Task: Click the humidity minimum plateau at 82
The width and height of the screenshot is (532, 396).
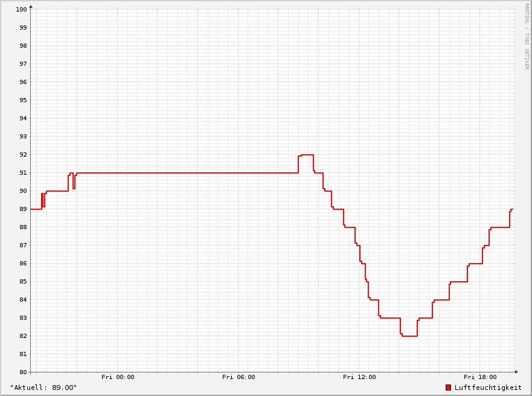Action: (x=409, y=336)
